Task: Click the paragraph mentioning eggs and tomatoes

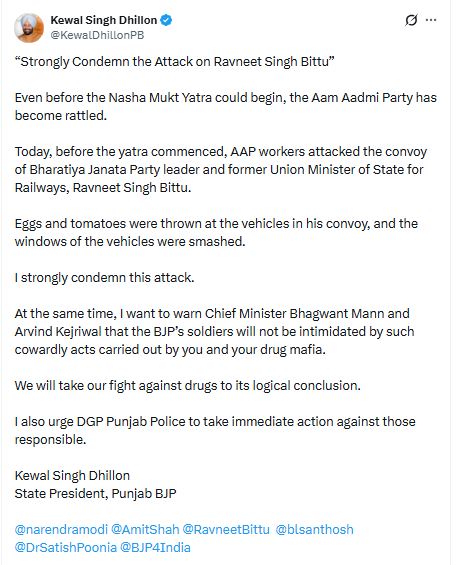Action: 216,232
